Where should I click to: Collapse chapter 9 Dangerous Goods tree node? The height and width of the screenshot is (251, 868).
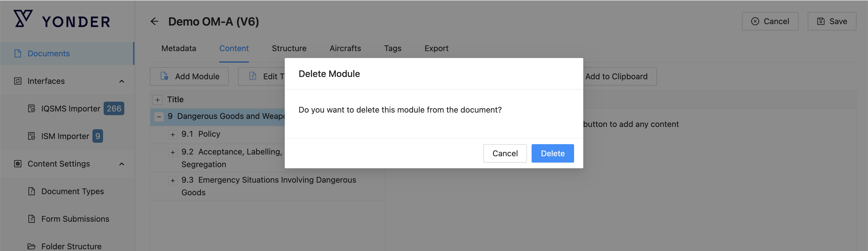[159, 117]
